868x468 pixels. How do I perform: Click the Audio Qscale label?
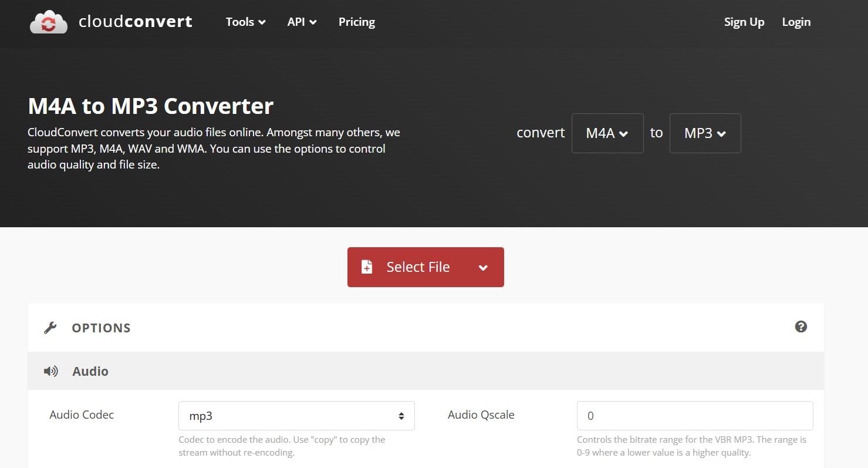coord(481,415)
